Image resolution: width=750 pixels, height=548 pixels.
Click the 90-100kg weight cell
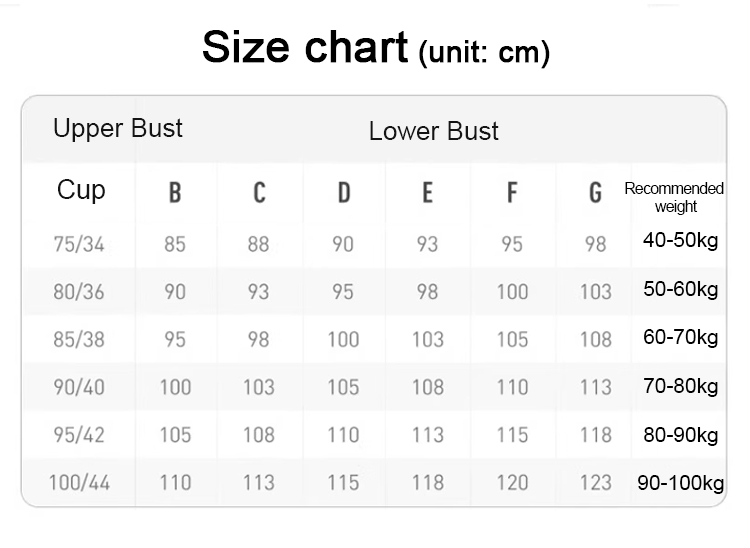pos(681,483)
